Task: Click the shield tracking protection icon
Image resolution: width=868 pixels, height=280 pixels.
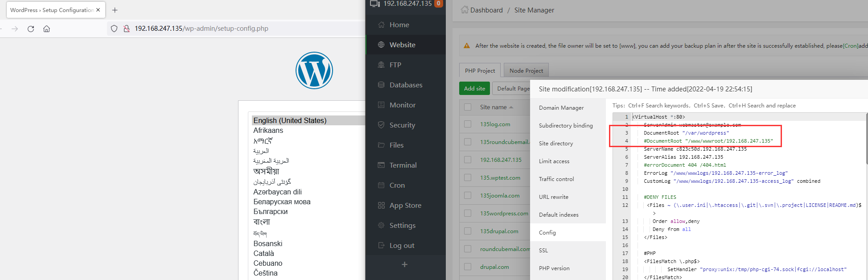Action: pos(114,29)
